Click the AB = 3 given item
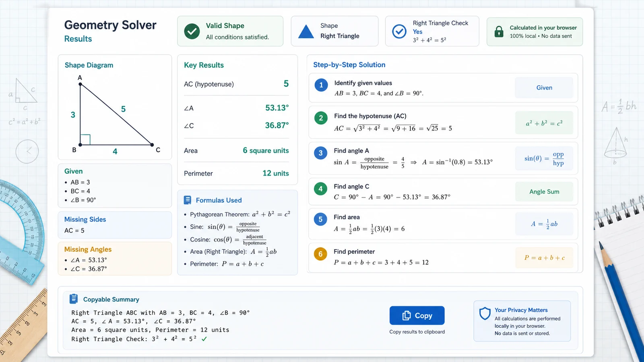Viewport: 644px width, 362px height. click(80, 182)
